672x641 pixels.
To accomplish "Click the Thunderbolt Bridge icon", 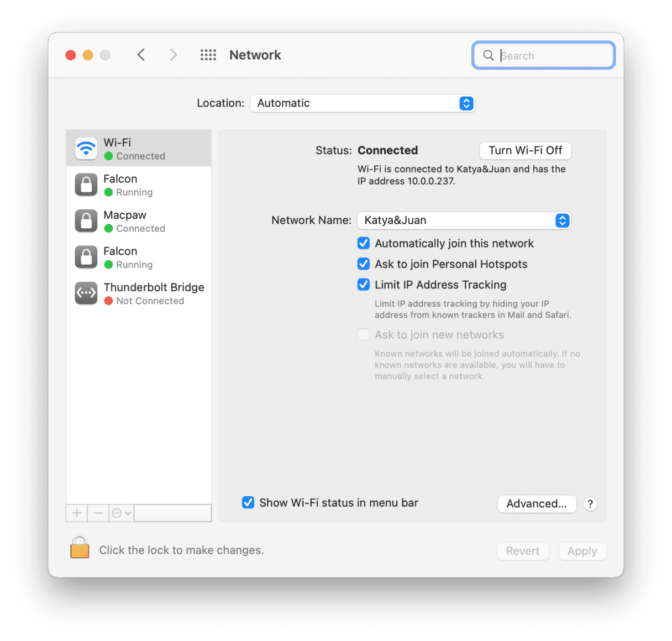I will click(x=86, y=293).
